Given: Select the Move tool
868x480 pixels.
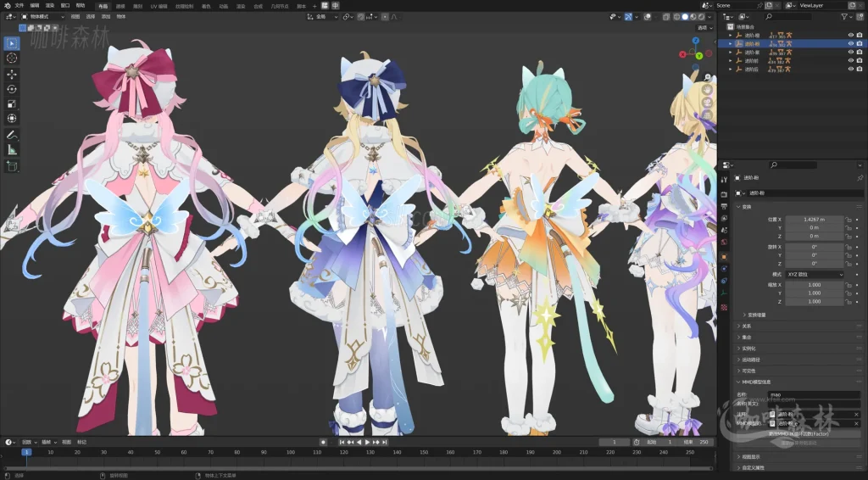Looking at the screenshot, I should coord(12,74).
